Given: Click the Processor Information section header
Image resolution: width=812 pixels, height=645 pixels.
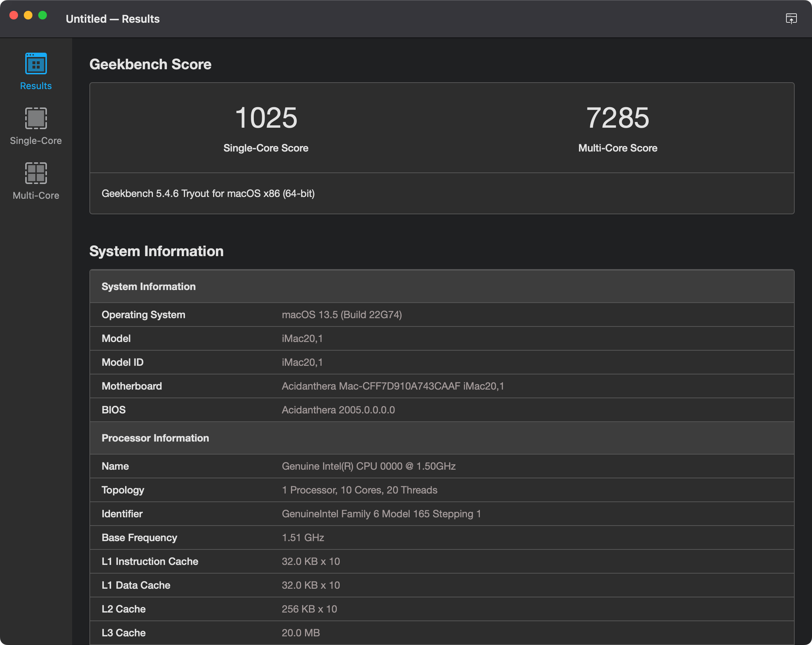Looking at the screenshot, I should [x=155, y=438].
